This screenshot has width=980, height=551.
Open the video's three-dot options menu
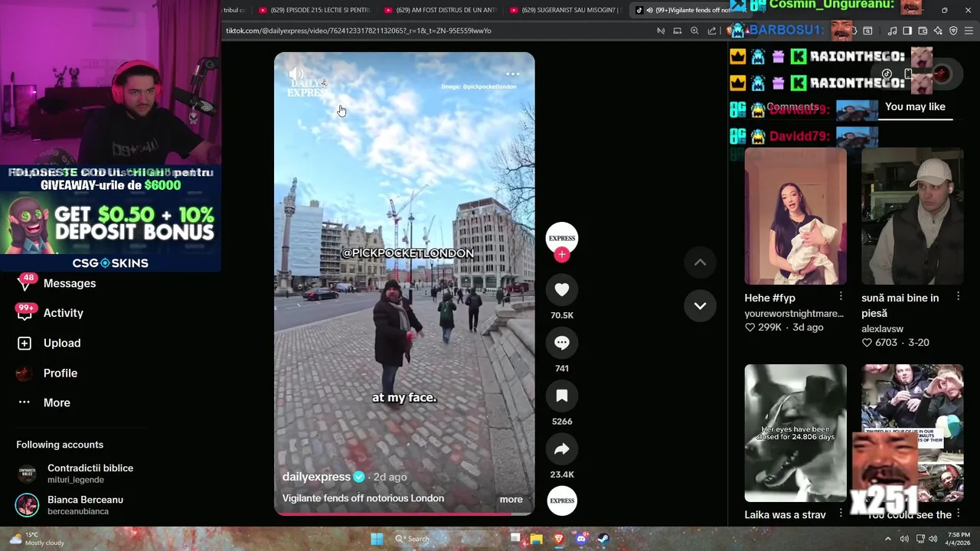[513, 74]
